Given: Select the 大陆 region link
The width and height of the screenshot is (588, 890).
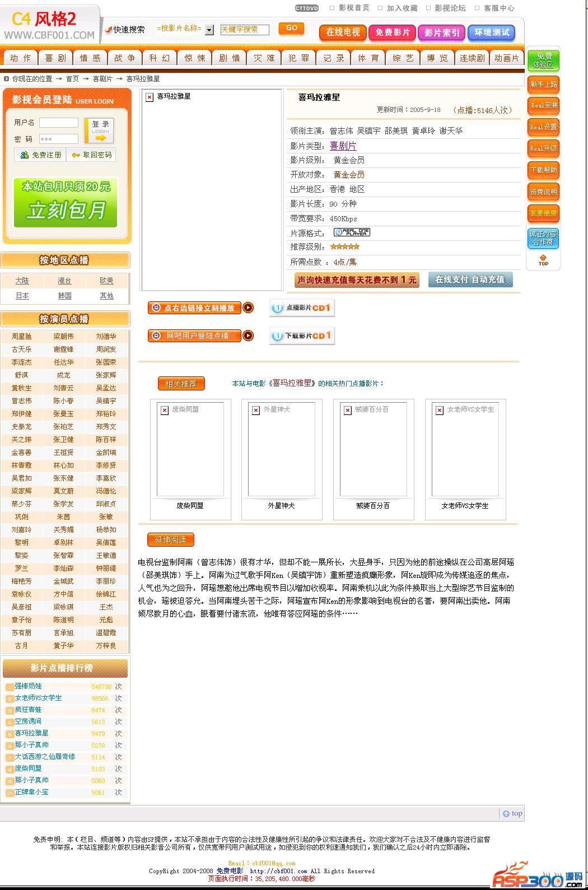Looking at the screenshot, I should 22,281.
